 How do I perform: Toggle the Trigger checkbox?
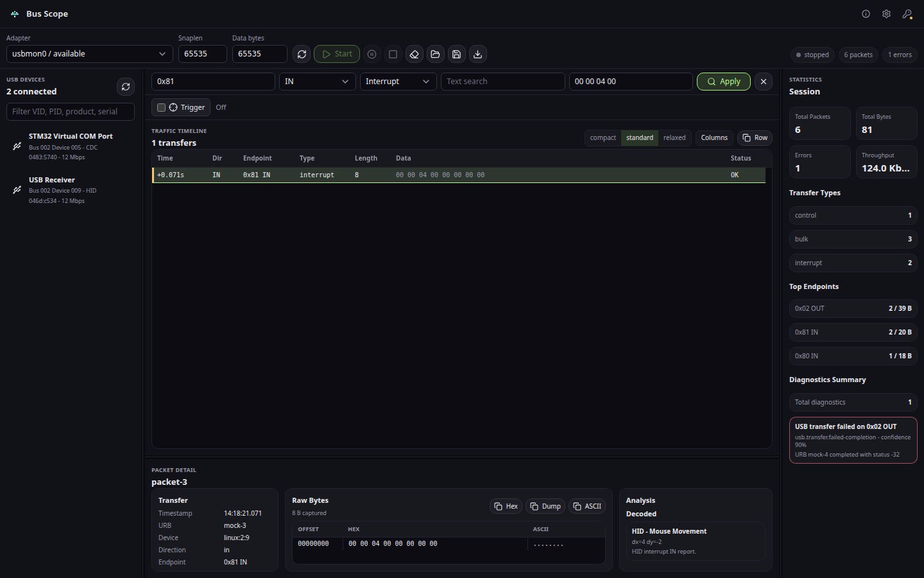tap(162, 107)
